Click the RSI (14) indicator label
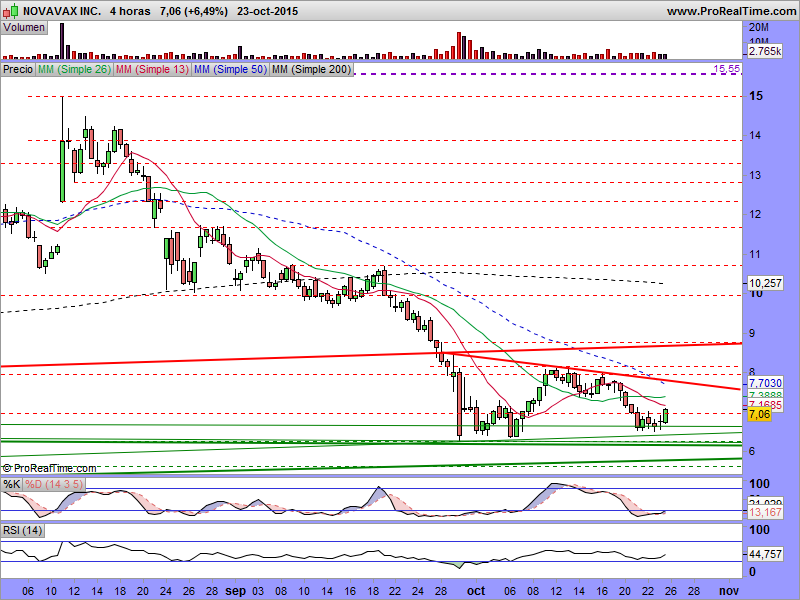Screen dimensions: 800x600 [x=22, y=531]
